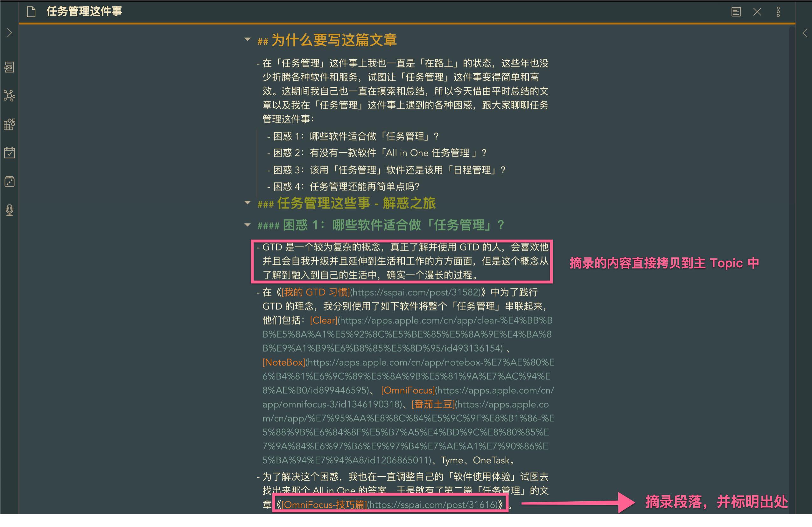Open the quick switcher from the ribbon

[9, 67]
